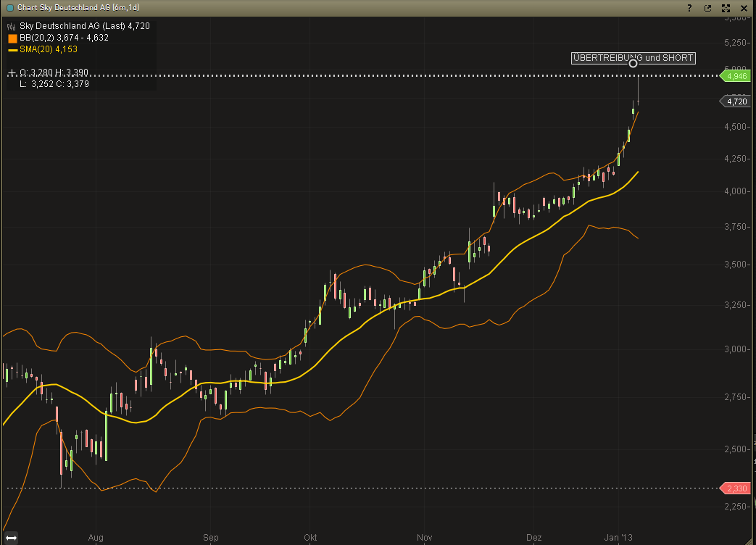Click the 4,720 last price tag
The width and height of the screenshot is (756, 545).
tap(736, 102)
